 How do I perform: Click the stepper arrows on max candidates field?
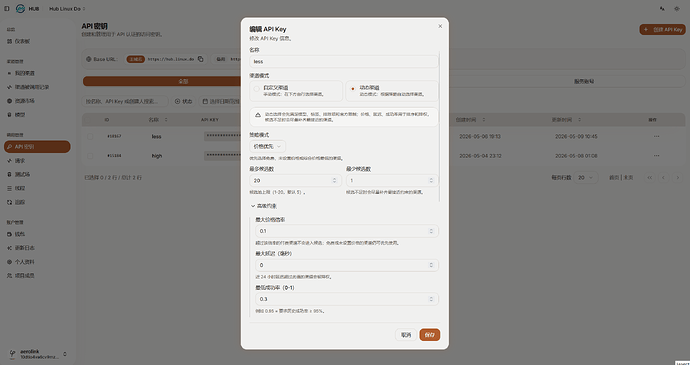pos(334,181)
